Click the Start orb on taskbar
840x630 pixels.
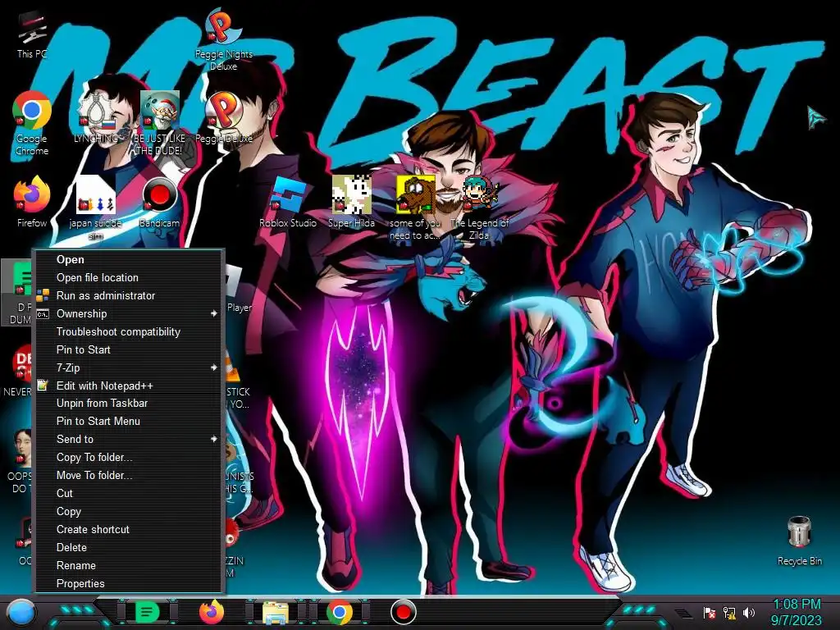tap(21, 612)
